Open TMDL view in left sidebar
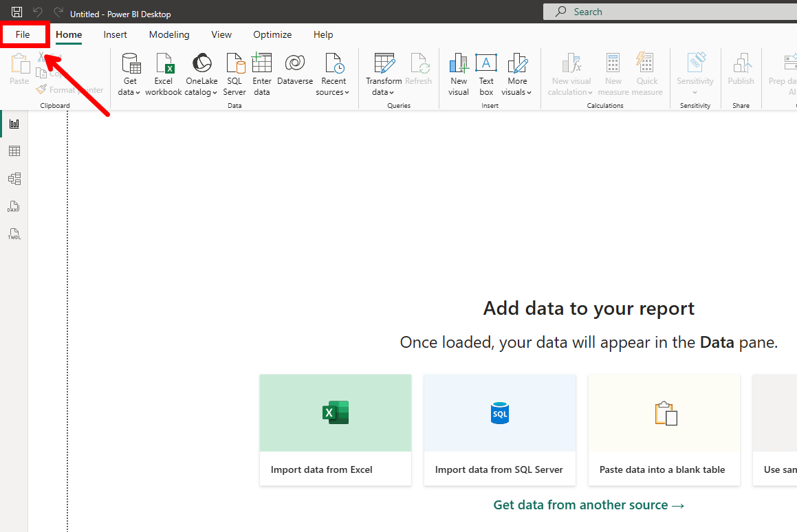This screenshot has width=797, height=532. click(14, 234)
